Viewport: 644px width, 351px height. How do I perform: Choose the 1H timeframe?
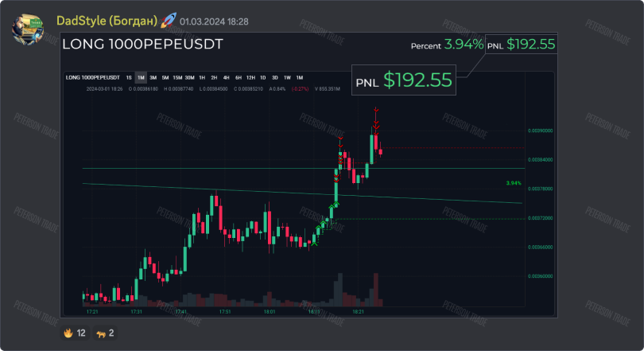(202, 77)
